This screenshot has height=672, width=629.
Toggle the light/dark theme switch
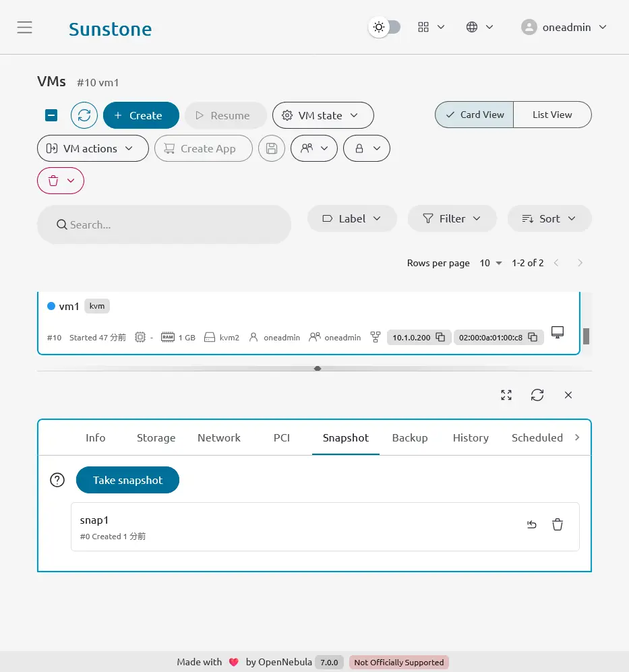pyautogui.click(x=384, y=28)
